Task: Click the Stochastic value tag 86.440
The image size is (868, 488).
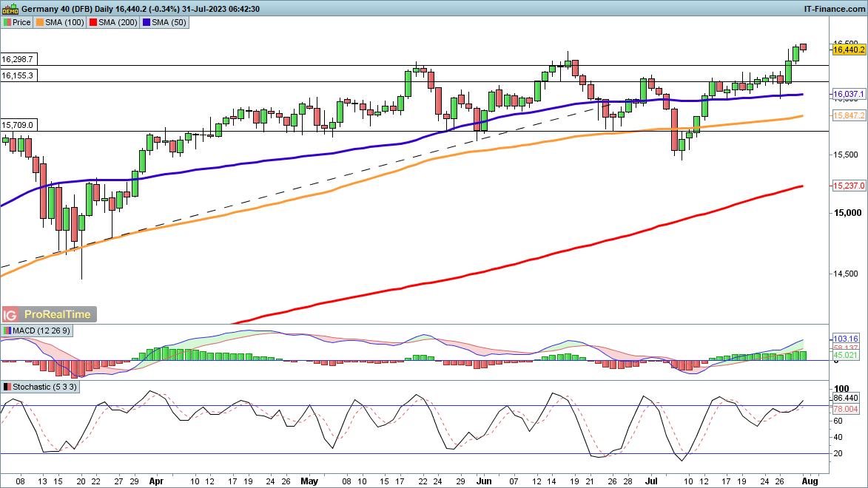Action: (846, 398)
